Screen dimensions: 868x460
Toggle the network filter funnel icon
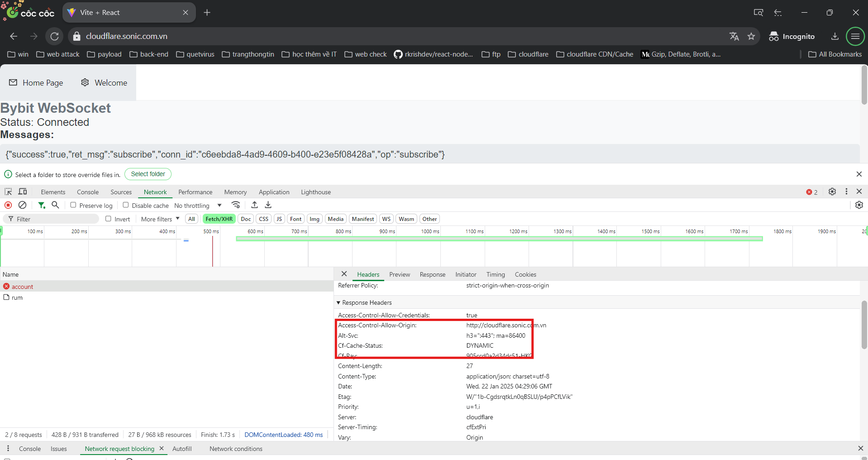click(42, 205)
